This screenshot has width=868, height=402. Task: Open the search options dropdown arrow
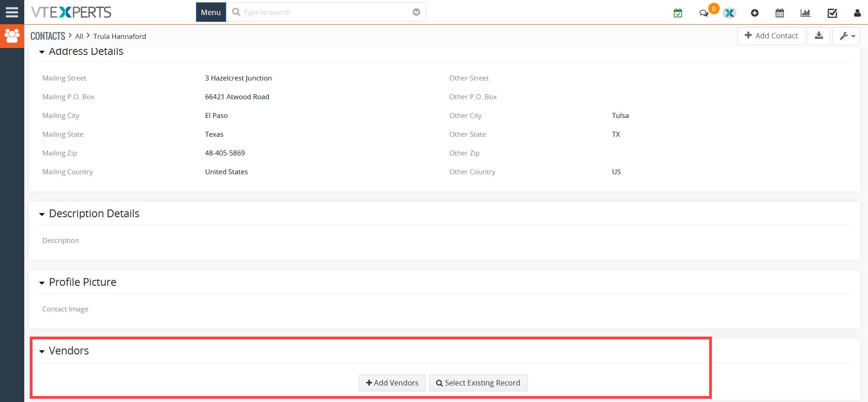click(416, 12)
